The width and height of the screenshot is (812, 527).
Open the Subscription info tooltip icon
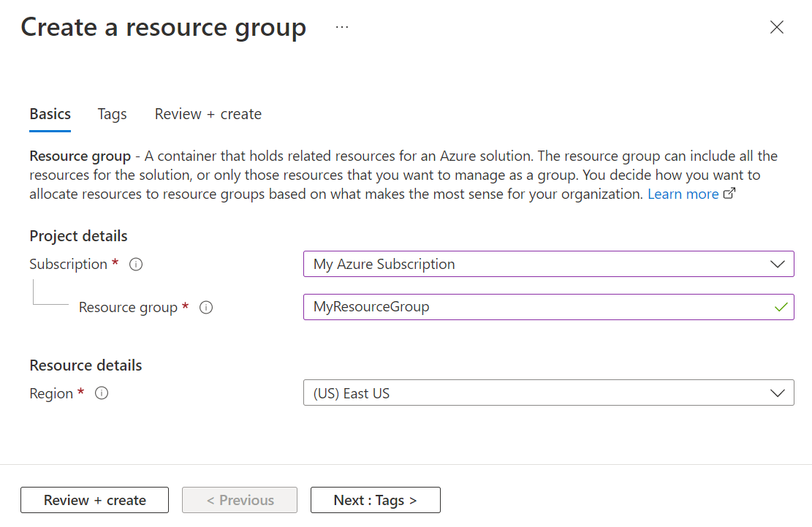[x=136, y=264]
